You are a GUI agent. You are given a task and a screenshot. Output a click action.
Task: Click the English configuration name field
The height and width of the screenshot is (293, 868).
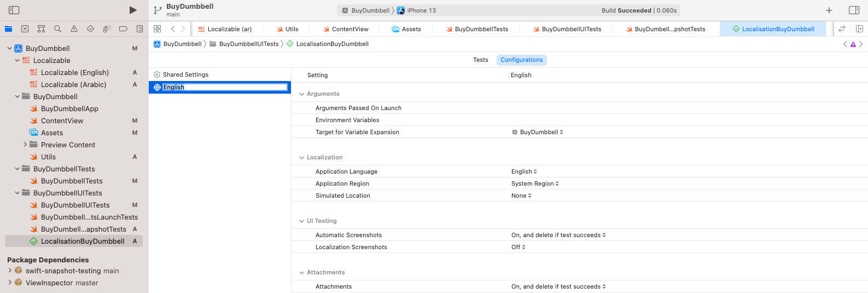coord(225,87)
